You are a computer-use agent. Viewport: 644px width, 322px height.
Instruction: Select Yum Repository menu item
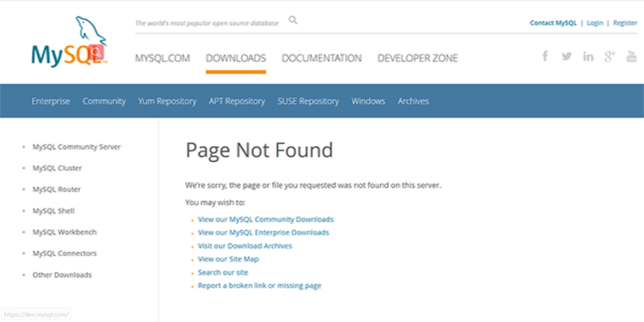click(167, 101)
